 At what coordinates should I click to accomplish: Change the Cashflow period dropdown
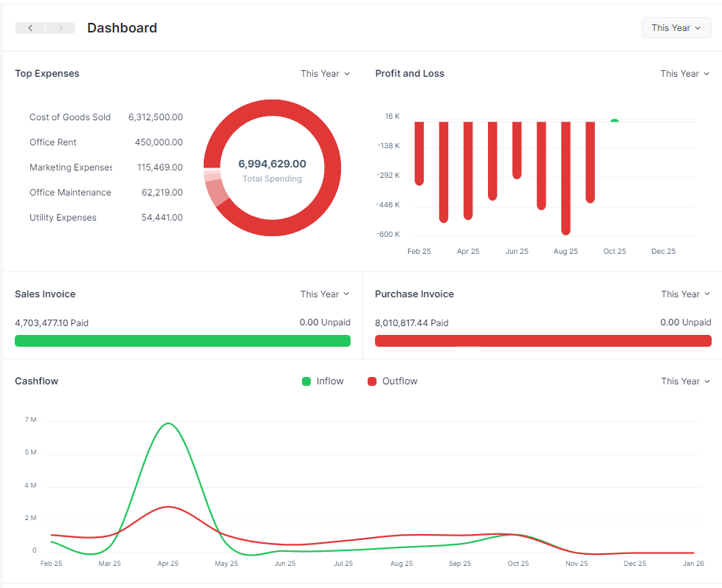click(x=685, y=381)
